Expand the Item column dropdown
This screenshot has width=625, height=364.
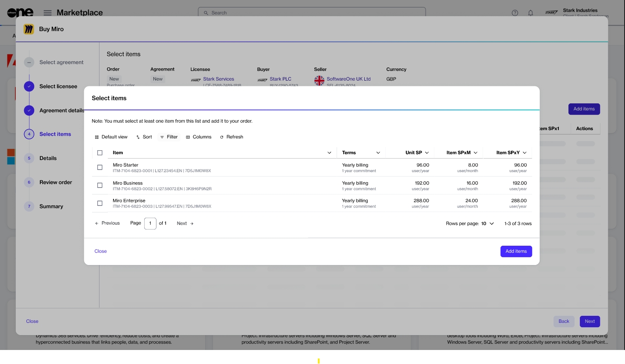pos(330,153)
